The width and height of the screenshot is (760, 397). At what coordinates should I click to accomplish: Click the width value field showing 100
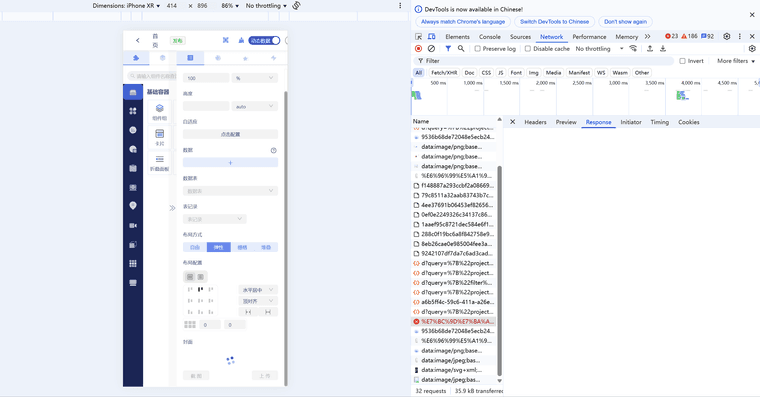[x=206, y=78]
